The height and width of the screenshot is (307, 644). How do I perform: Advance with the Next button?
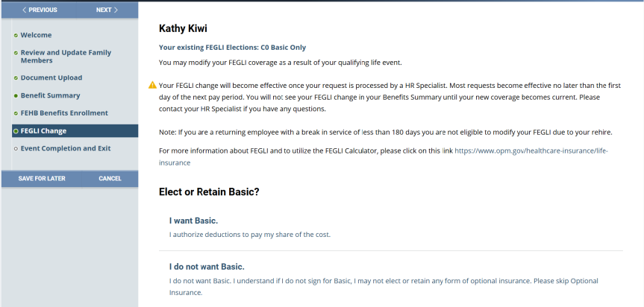point(107,10)
